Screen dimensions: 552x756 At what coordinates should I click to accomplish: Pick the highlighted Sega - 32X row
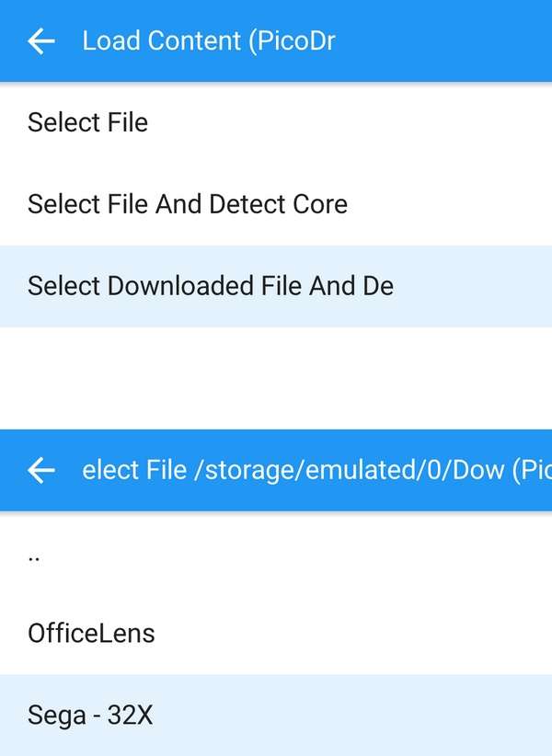276,715
